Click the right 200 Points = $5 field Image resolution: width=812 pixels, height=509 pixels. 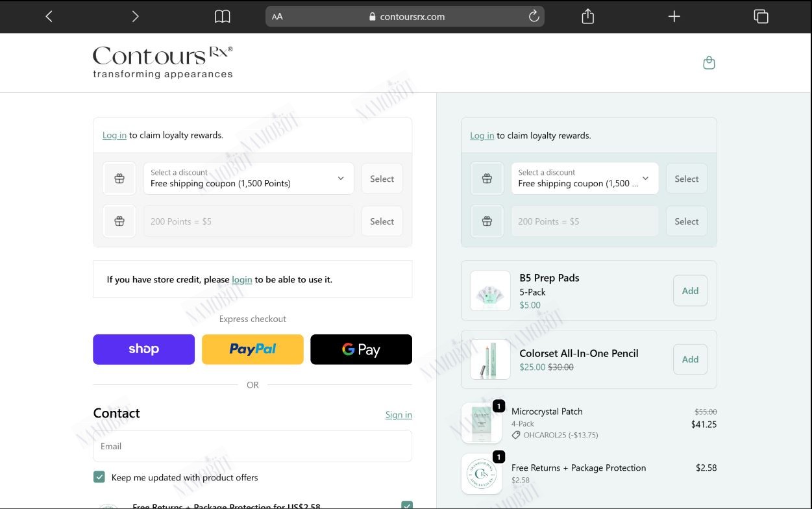[584, 221]
